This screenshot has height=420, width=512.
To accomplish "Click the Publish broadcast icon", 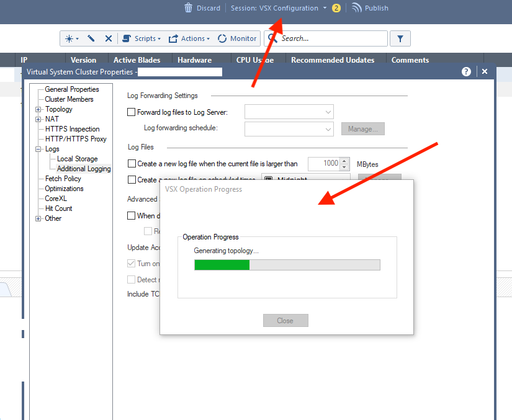I will (x=357, y=8).
